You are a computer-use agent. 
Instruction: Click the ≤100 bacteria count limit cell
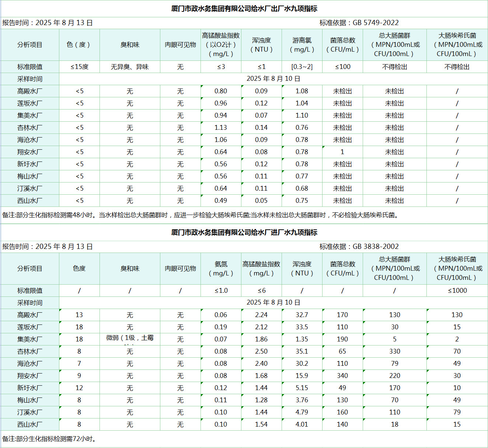(x=342, y=67)
